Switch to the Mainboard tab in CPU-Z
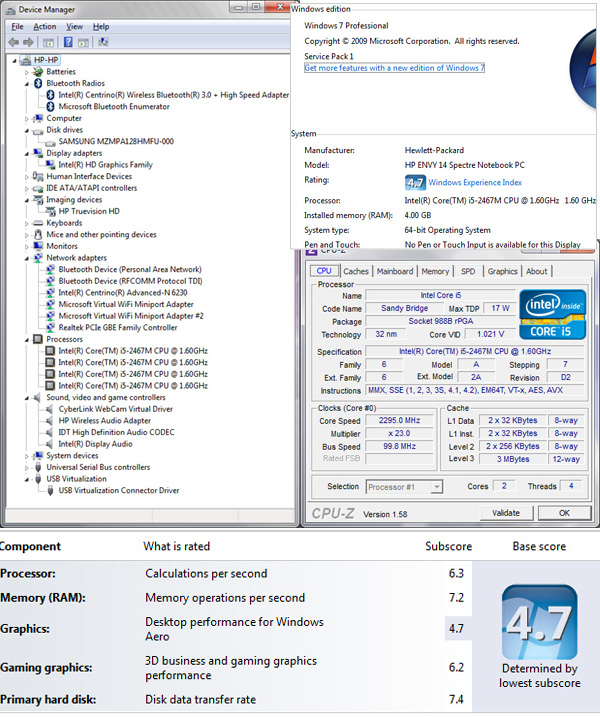Image resolution: width=600 pixels, height=717 pixels. point(394,271)
